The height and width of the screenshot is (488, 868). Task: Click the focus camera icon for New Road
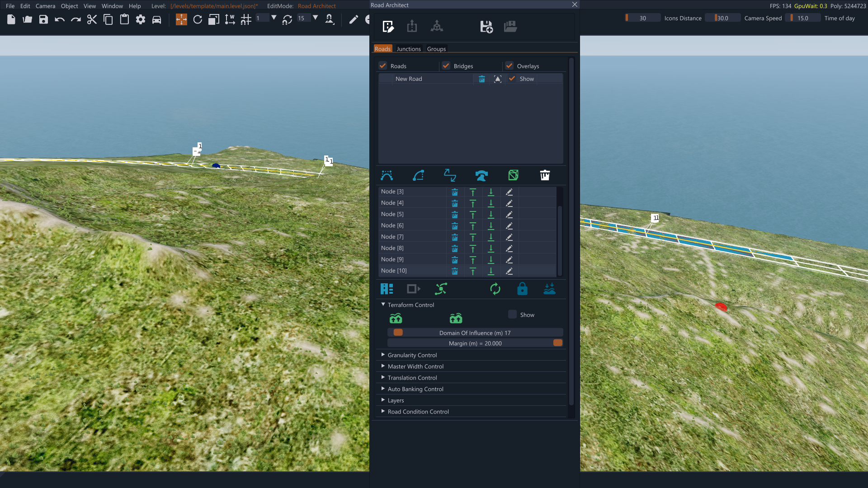pyautogui.click(x=498, y=79)
